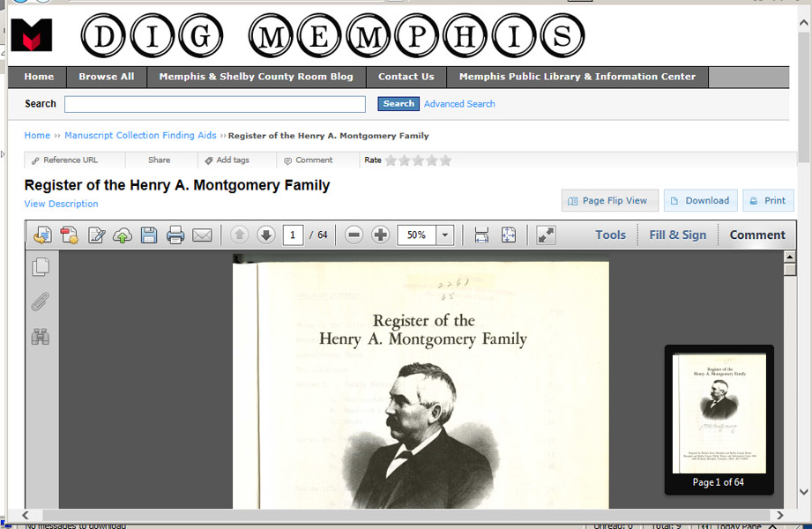Rate the item five stars

coord(445,160)
